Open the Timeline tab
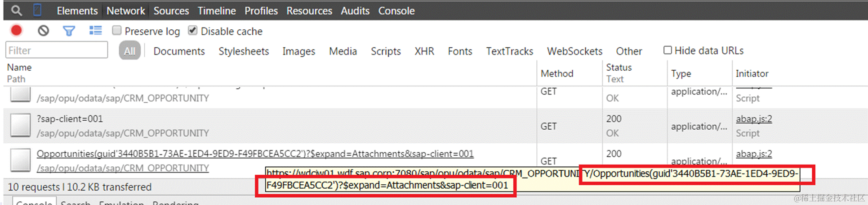The height and width of the screenshot is (205, 868). click(x=217, y=10)
